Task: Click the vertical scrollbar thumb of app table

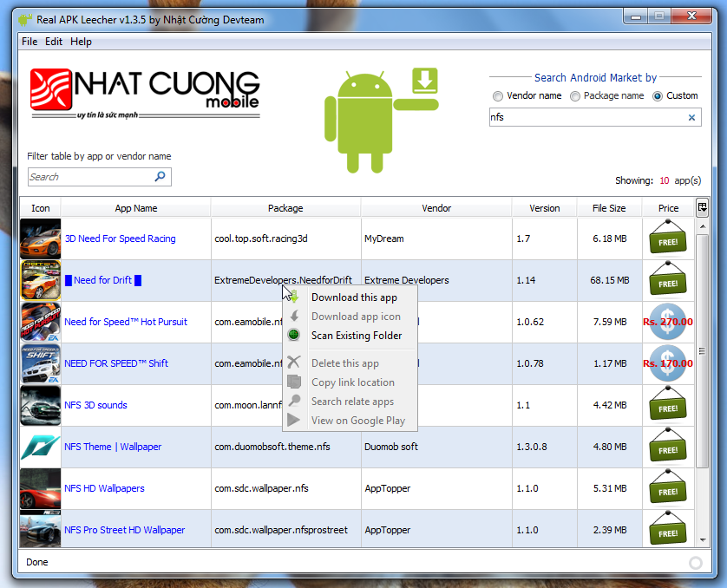Action: pyautogui.click(x=703, y=350)
